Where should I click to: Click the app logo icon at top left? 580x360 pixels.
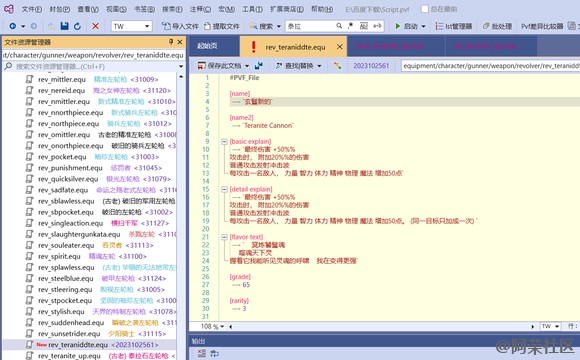9,9
